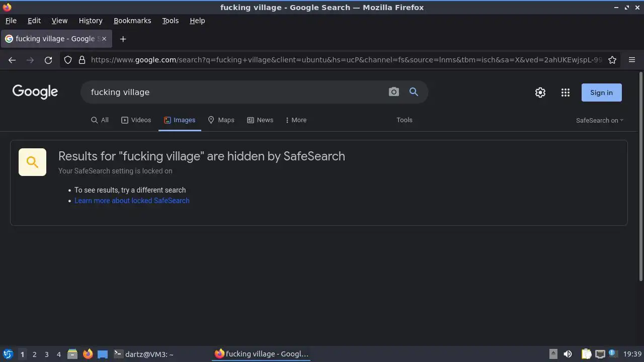The image size is (644, 362).
Task: Open the Edit menu
Action: tap(34, 21)
